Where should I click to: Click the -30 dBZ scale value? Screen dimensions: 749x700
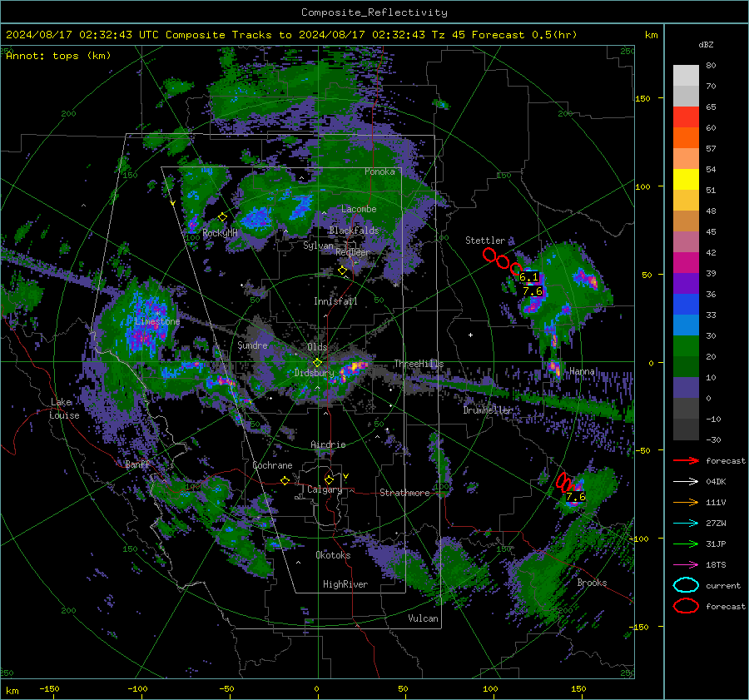click(x=714, y=439)
